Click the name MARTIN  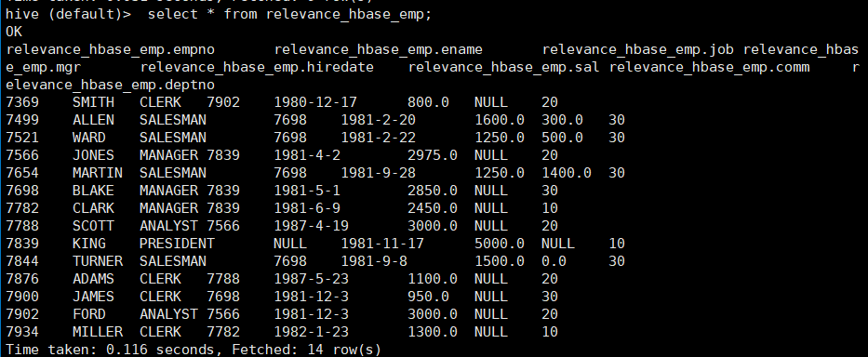tap(98, 173)
